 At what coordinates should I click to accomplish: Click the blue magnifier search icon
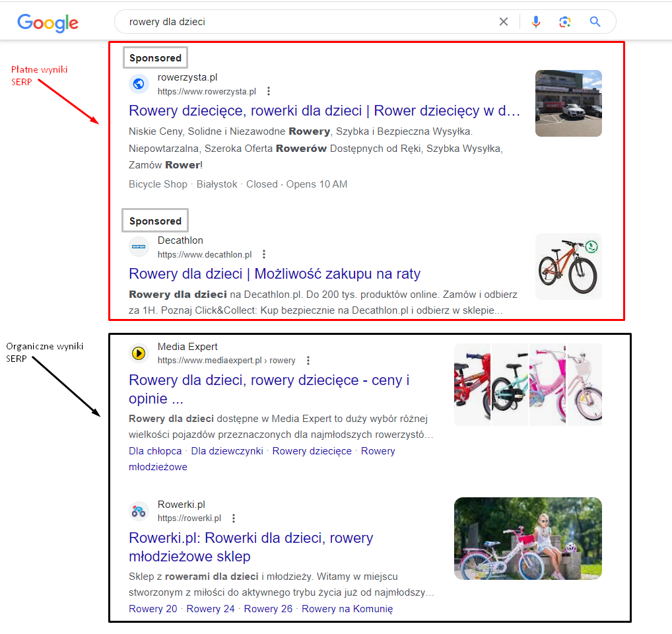click(595, 21)
